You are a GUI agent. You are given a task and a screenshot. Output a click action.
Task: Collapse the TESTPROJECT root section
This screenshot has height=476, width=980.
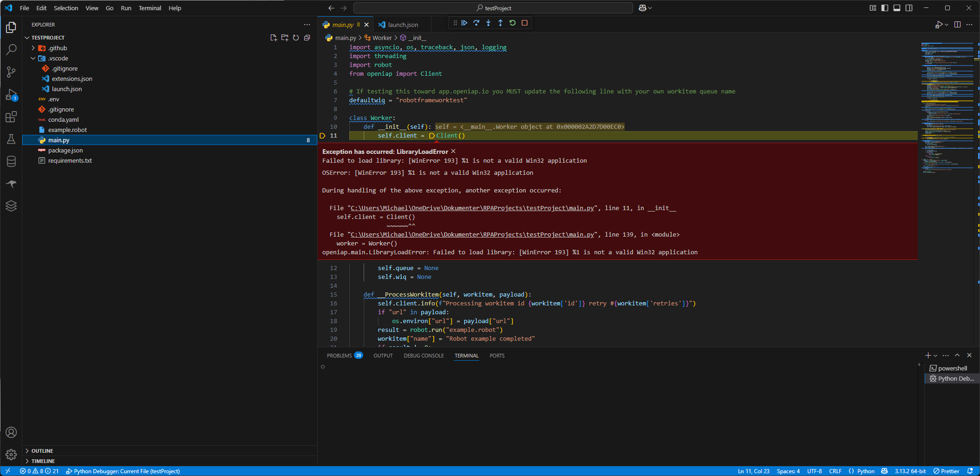pyautogui.click(x=27, y=38)
